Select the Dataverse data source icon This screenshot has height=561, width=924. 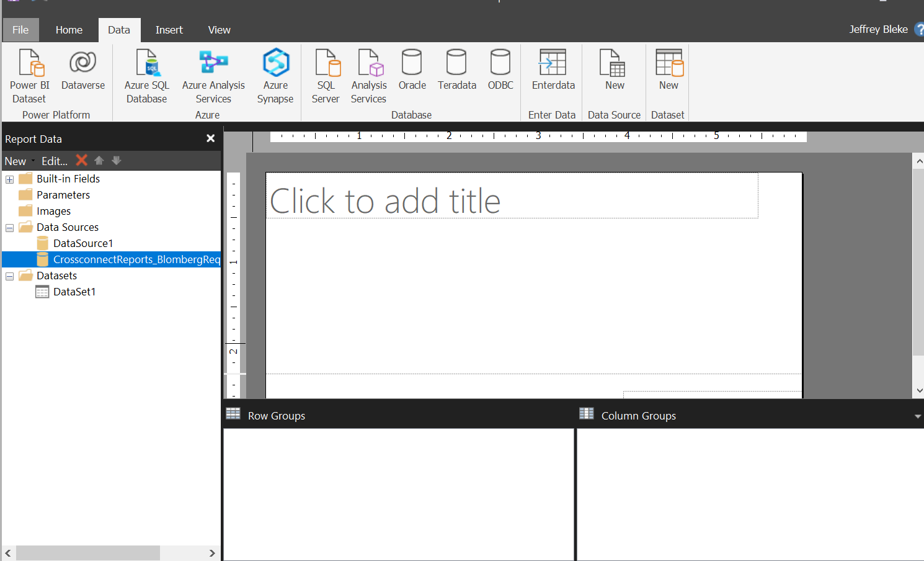point(83,62)
